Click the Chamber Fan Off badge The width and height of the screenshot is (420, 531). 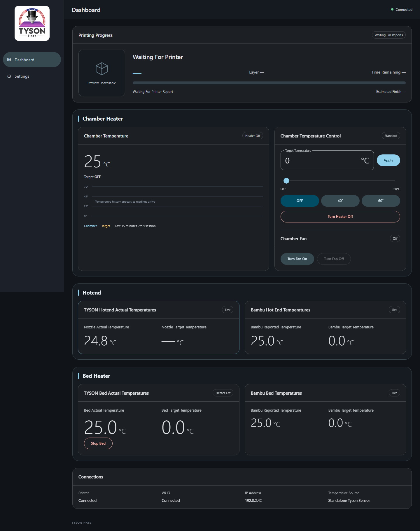(395, 238)
